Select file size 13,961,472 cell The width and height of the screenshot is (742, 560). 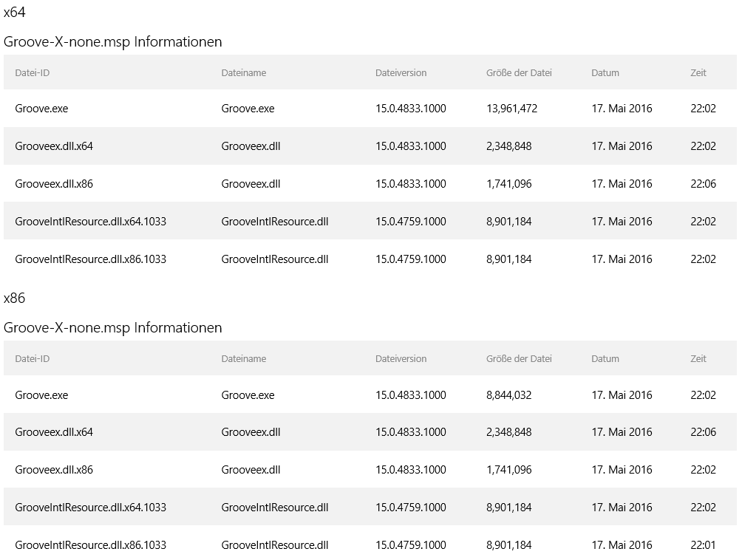[511, 109]
